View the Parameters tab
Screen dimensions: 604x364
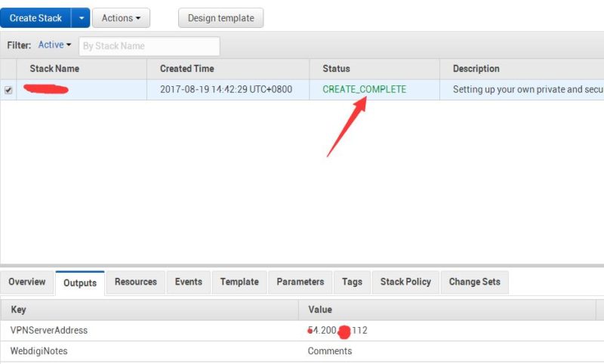pyautogui.click(x=300, y=282)
